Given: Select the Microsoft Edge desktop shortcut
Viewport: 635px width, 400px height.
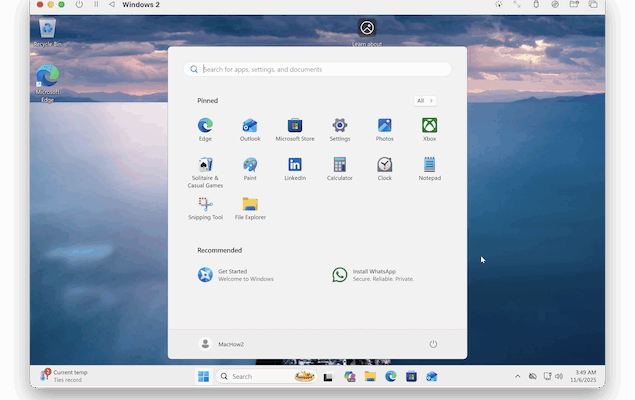Looking at the screenshot, I should coord(47,84).
